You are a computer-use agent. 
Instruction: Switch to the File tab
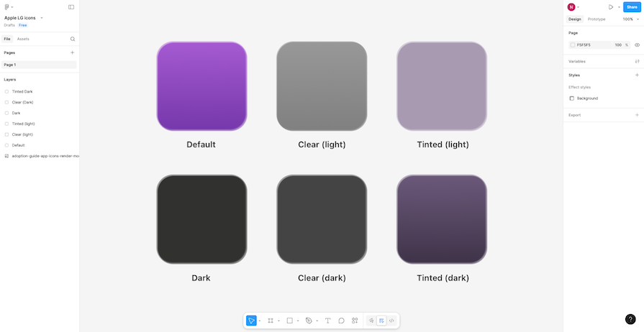pyautogui.click(x=7, y=39)
